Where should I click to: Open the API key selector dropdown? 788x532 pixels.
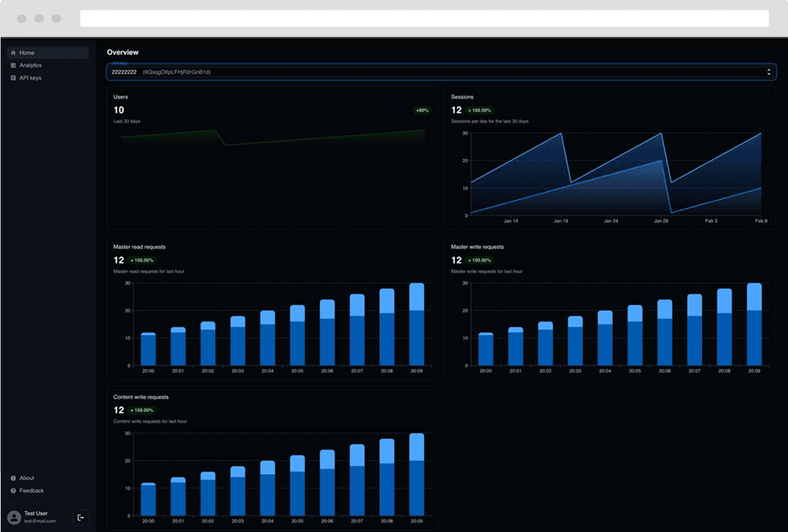(x=441, y=72)
